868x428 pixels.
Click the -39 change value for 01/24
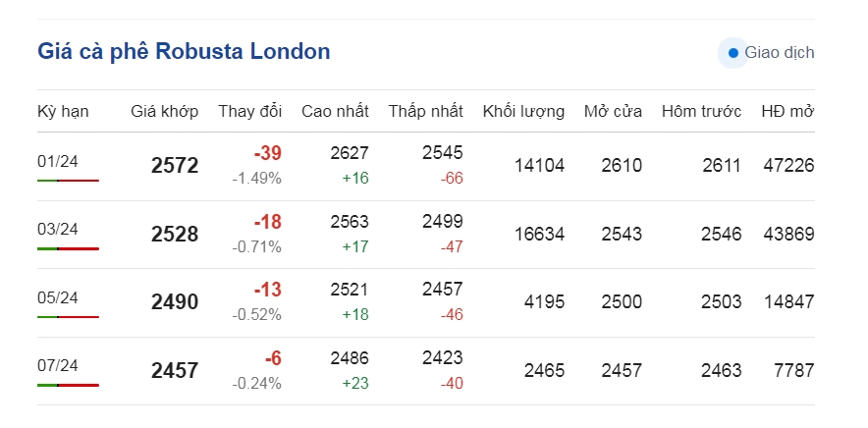coord(267,153)
